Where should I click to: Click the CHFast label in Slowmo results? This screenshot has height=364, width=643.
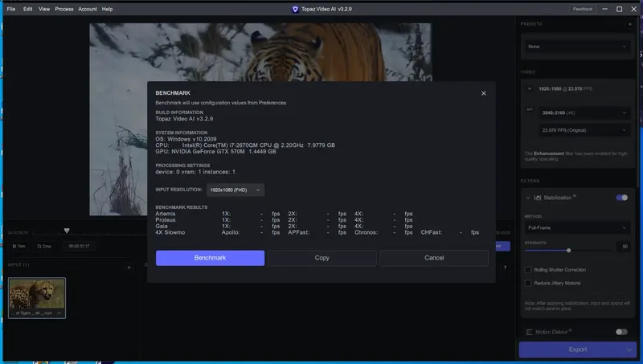(432, 232)
